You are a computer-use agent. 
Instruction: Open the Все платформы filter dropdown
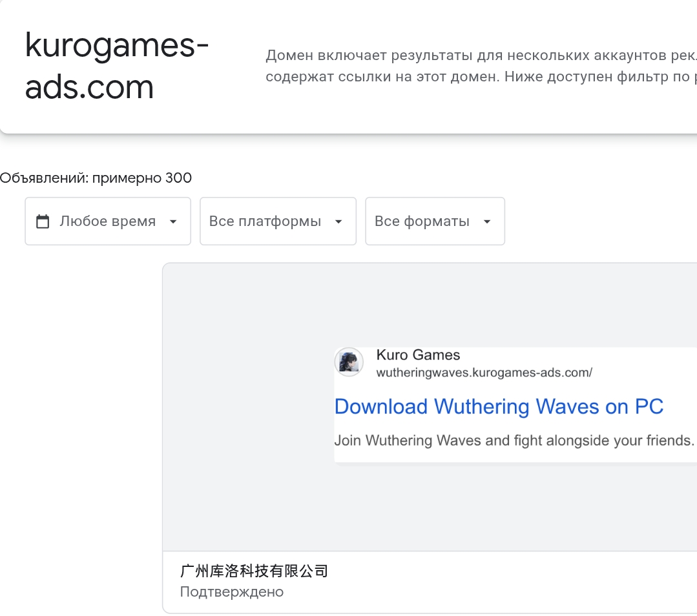click(x=278, y=221)
